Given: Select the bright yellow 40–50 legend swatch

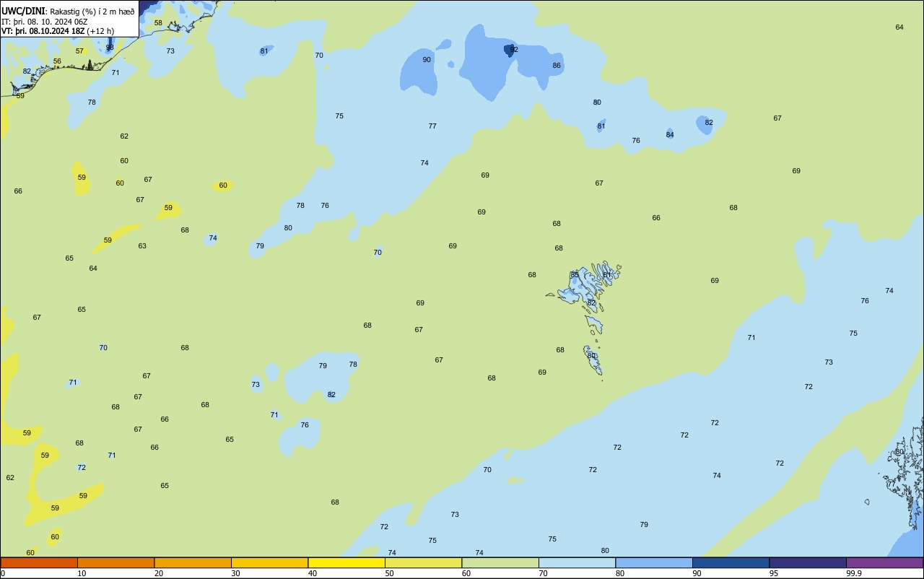Looking at the screenshot, I should tap(346, 562).
